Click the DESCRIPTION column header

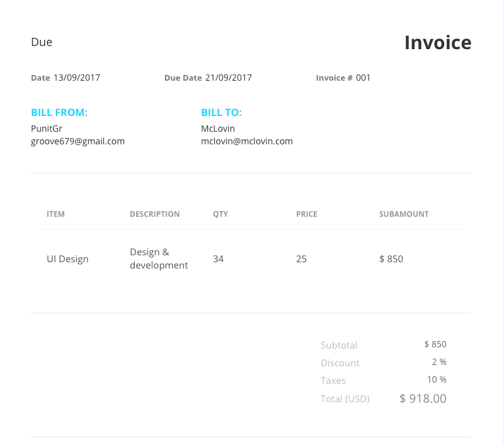(x=154, y=214)
